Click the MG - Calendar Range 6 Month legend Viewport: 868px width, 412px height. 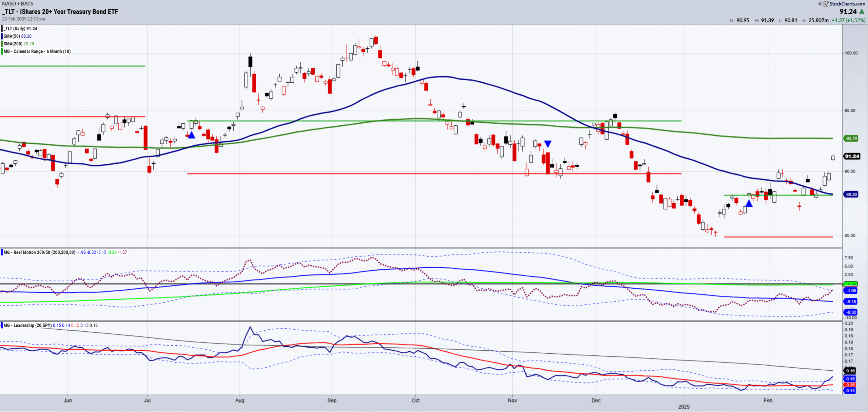tap(37, 52)
